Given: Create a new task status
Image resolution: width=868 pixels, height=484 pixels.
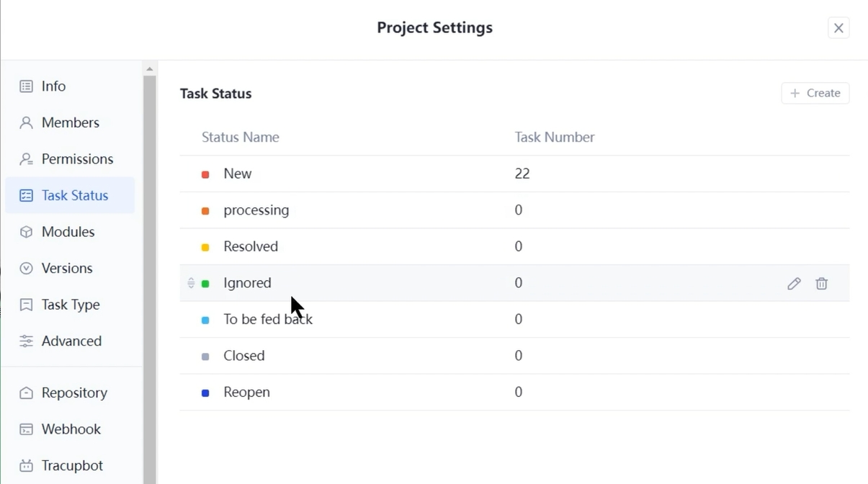Looking at the screenshot, I should (x=815, y=93).
